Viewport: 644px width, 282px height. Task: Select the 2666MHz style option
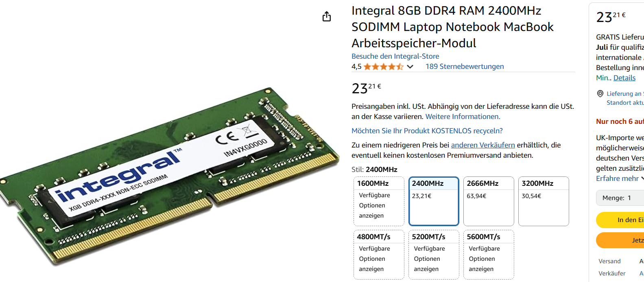click(x=489, y=201)
